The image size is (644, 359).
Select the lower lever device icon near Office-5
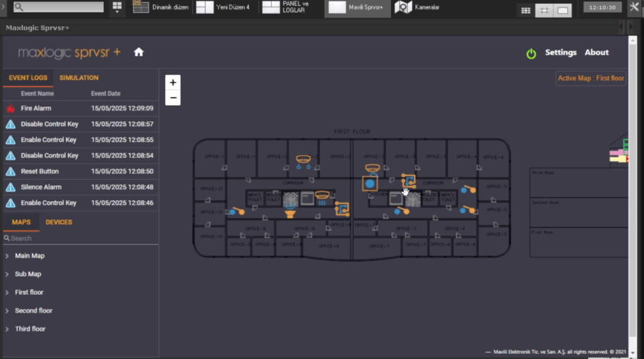pyautogui.click(x=467, y=210)
